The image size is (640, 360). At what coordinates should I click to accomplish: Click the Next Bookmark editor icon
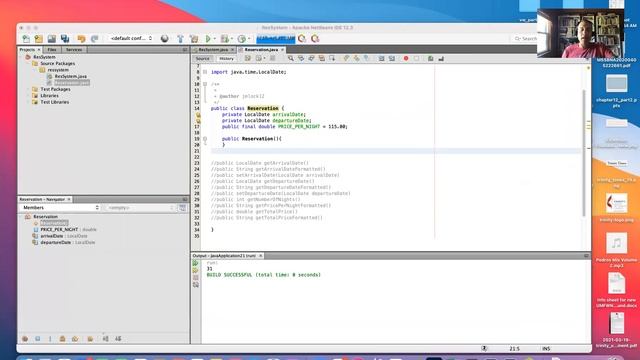[356, 59]
